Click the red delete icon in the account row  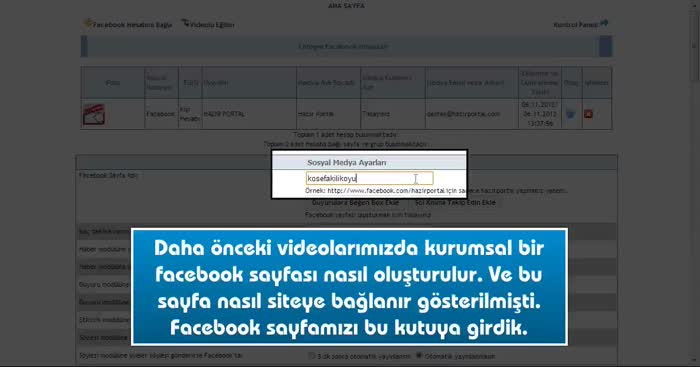pyautogui.click(x=588, y=114)
